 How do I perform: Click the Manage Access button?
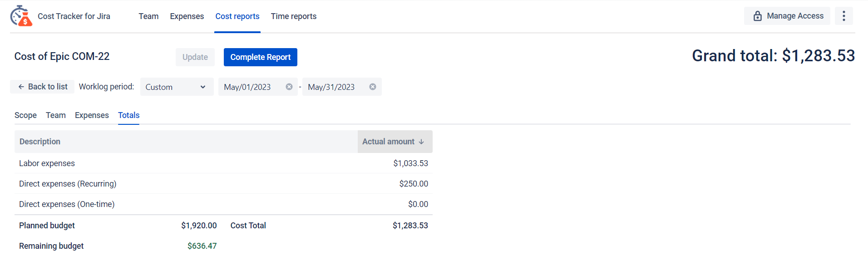(787, 16)
